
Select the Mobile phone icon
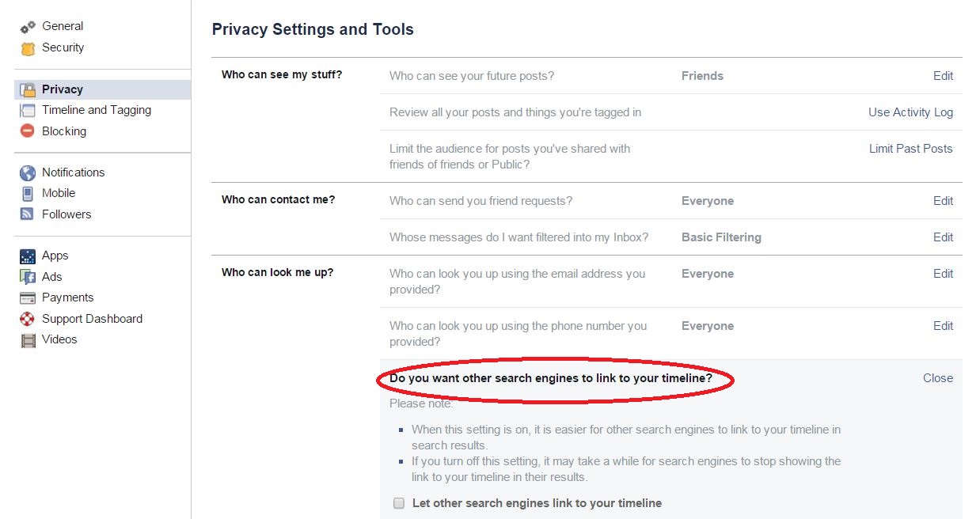28,193
